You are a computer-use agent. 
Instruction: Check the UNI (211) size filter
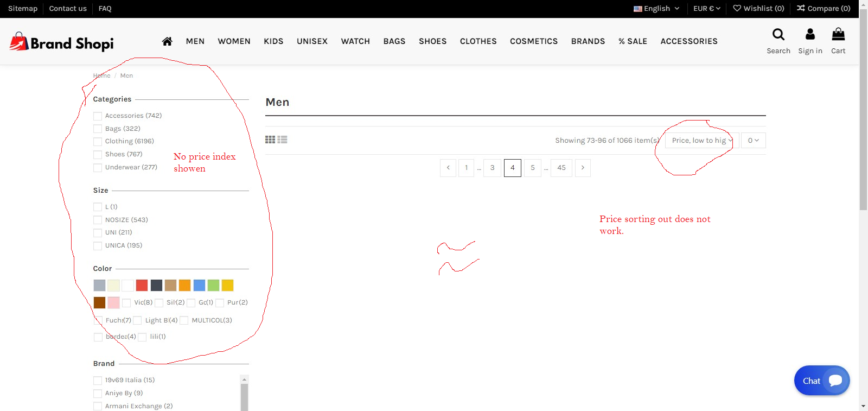[x=98, y=233]
